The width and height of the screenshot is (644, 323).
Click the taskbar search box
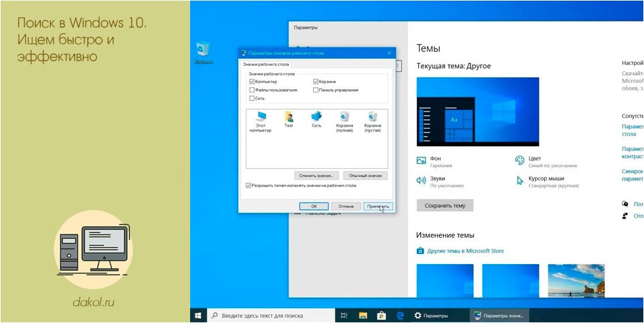point(270,316)
